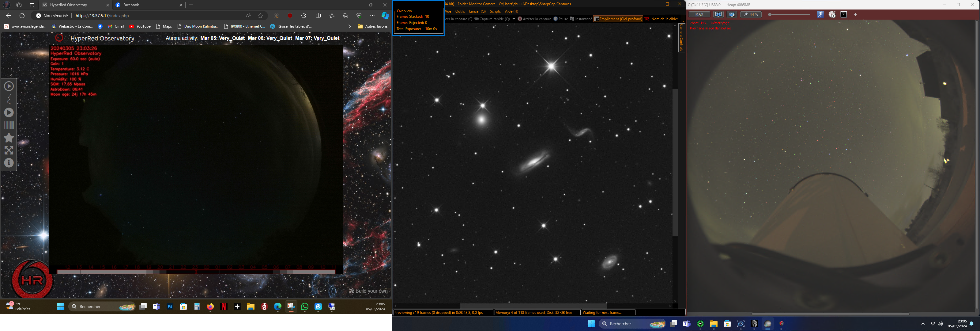Click the second monitor icon in allsky toolbar
Image resolution: width=980 pixels, height=331 pixels.
pyautogui.click(x=732, y=14)
